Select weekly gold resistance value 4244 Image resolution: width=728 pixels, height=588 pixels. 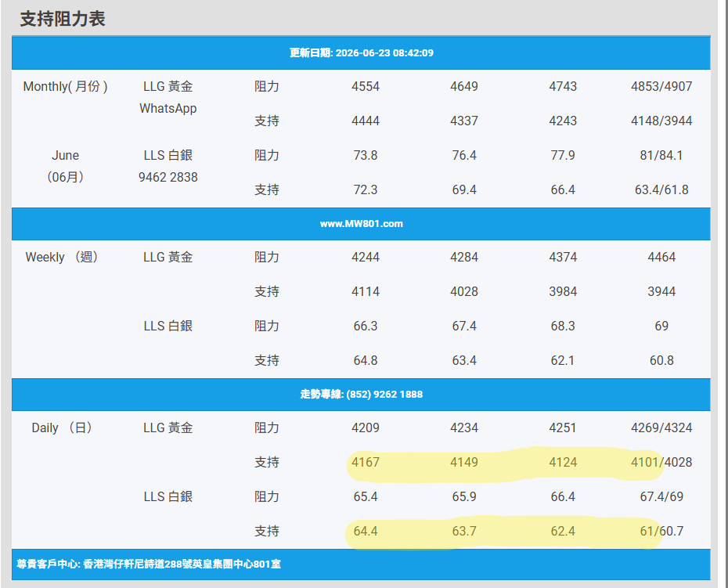(x=366, y=257)
